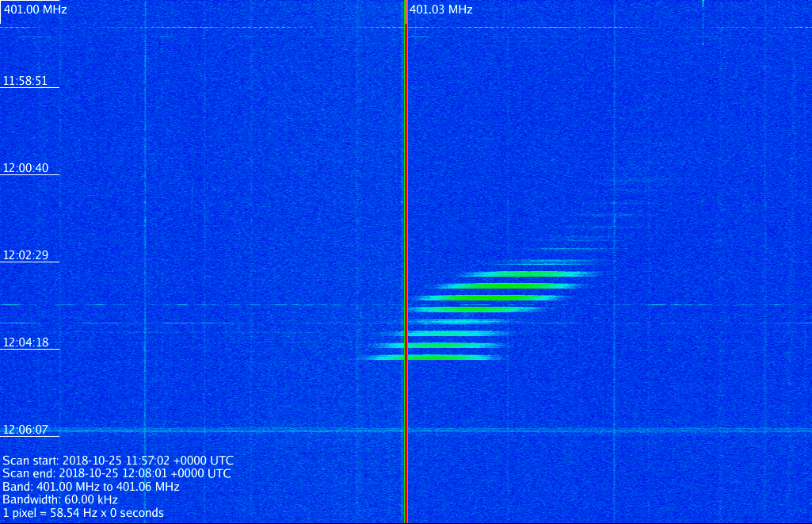Screen dimensions: 812x524
Task: Select the Band 401.00 to 401.06 MHz line
Action: coord(91,487)
